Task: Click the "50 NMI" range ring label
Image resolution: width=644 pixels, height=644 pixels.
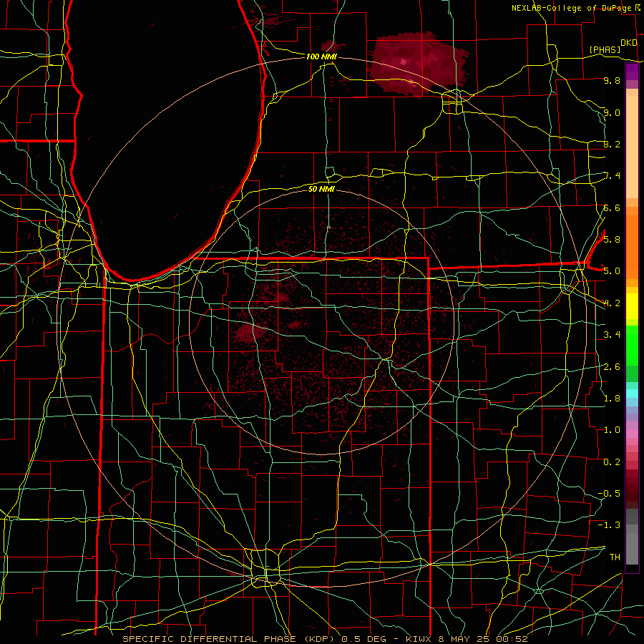Action: click(x=321, y=189)
